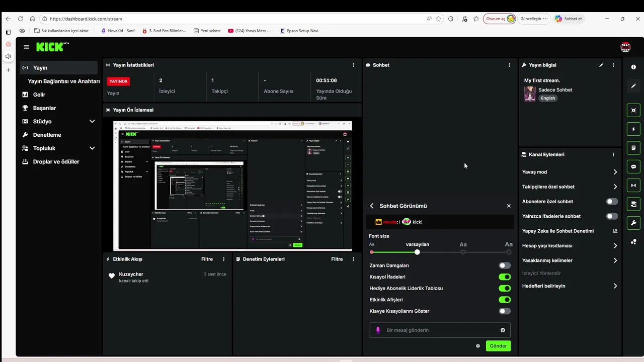Toggle Klavye Kısayollarını Göster switch
The image size is (644, 362).
point(505,311)
